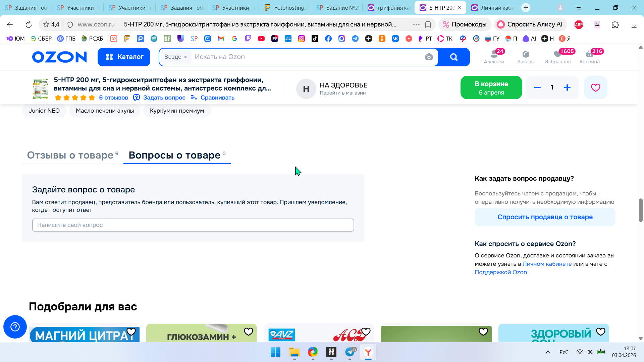644x362 pixels.
Task: Open the Поддержкой Ozon link
Action: [500, 272]
